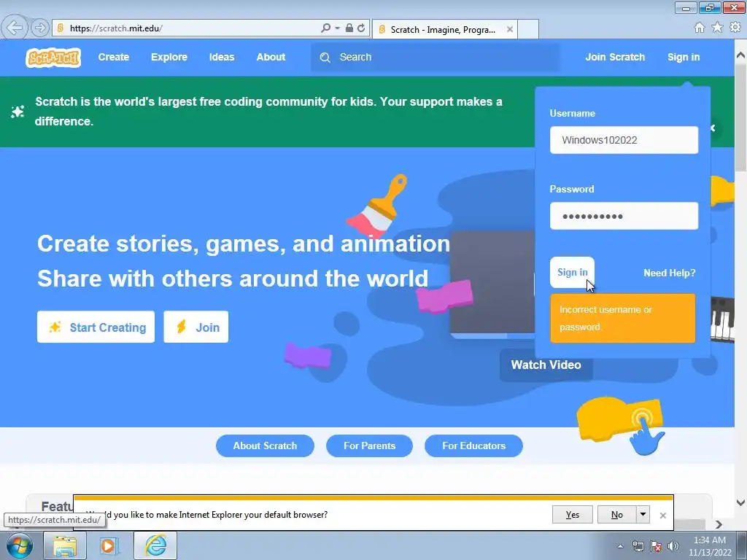747x560 pixels.
Task: Click the magnifier icon in Scratch search
Action: coord(325,58)
